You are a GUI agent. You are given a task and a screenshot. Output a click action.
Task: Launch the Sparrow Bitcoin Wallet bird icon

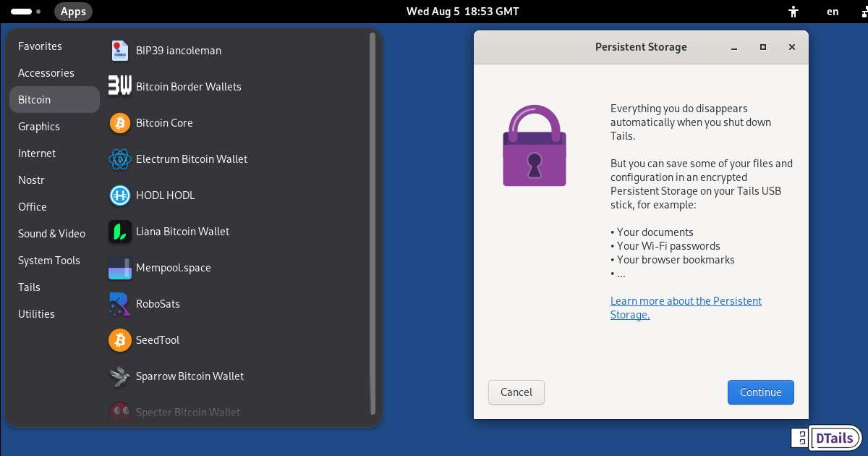119,376
